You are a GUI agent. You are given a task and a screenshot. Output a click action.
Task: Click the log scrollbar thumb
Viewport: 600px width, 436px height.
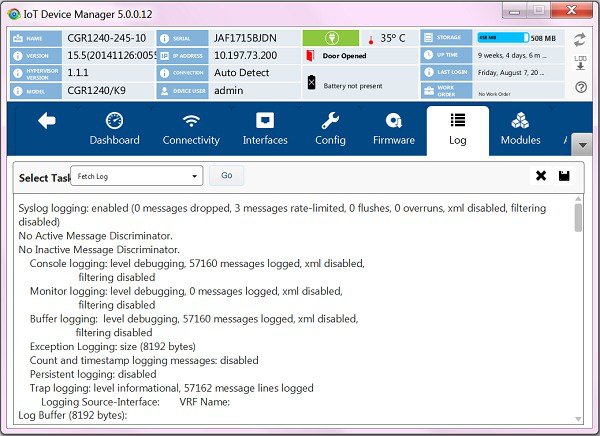pyautogui.click(x=578, y=217)
